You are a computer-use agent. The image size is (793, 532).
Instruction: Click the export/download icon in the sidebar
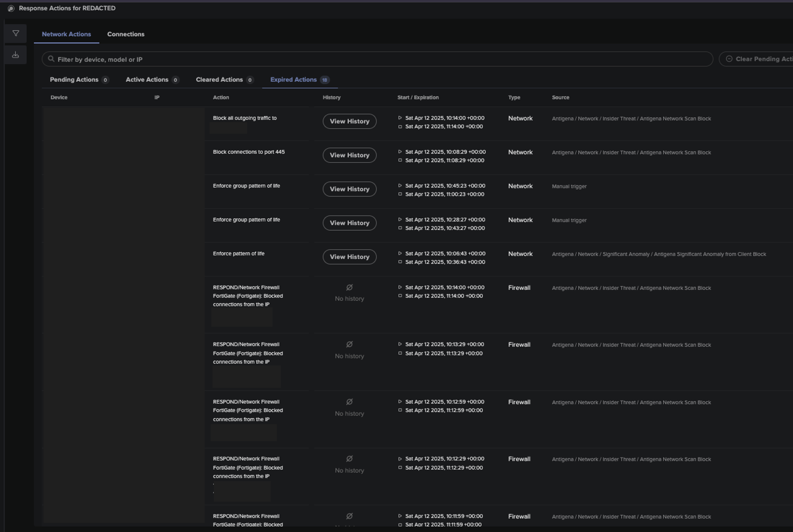15,54
